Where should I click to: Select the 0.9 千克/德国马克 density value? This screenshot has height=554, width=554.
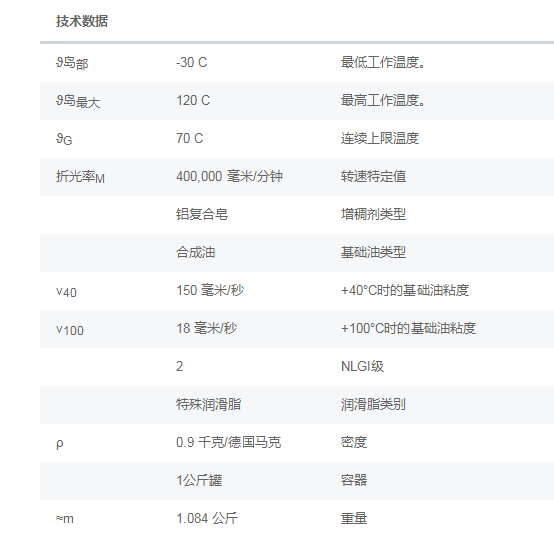[x=229, y=442]
